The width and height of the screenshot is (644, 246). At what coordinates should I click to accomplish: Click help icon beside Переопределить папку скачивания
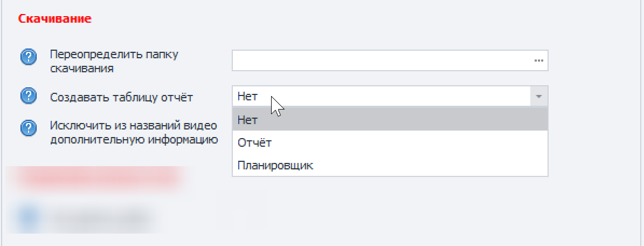click(x=28, y=57)
